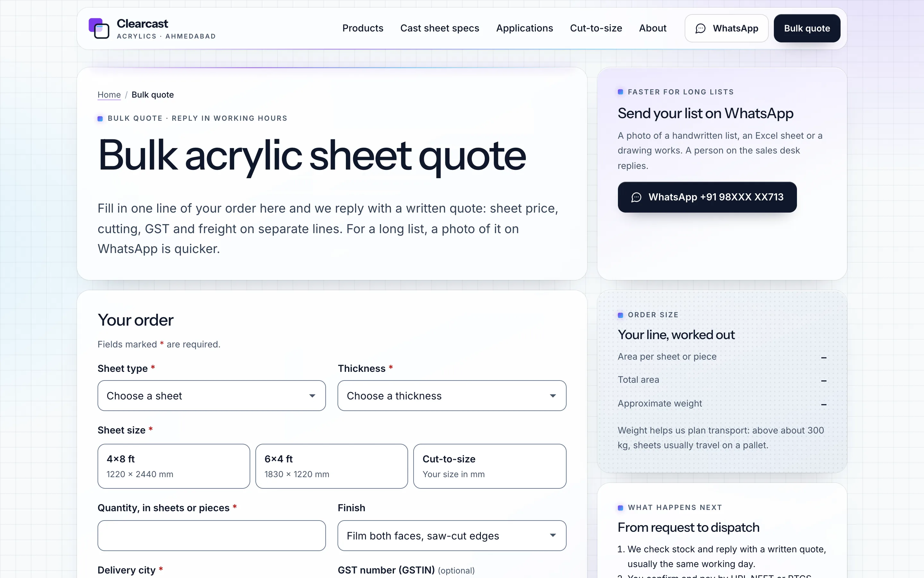This screenshot has height=578, width=924.
Task: Click the Clearcast logo icon
Action: click(x=99, y=28)
